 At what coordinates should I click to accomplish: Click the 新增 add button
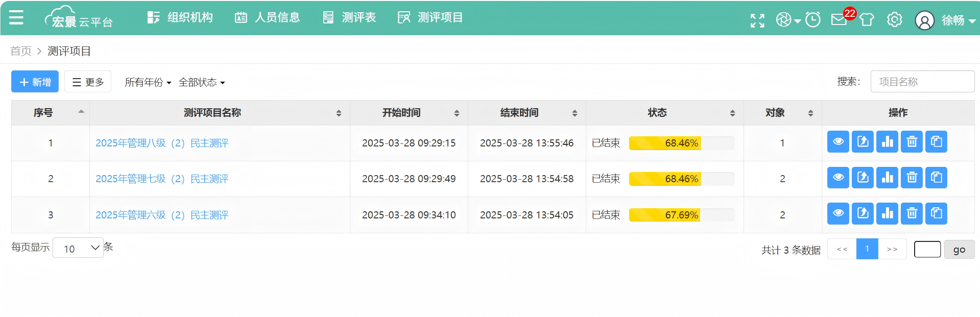(x=35, y=82)
